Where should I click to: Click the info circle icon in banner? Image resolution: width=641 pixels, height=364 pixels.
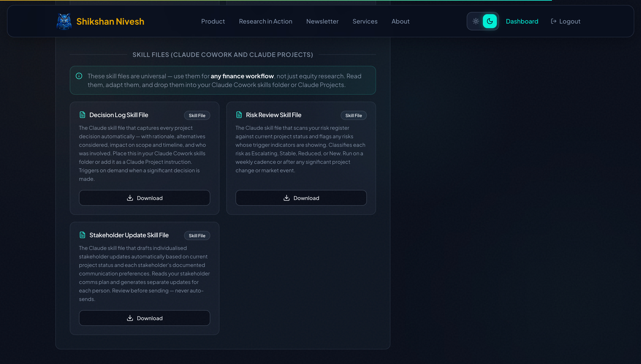(79, 76)
